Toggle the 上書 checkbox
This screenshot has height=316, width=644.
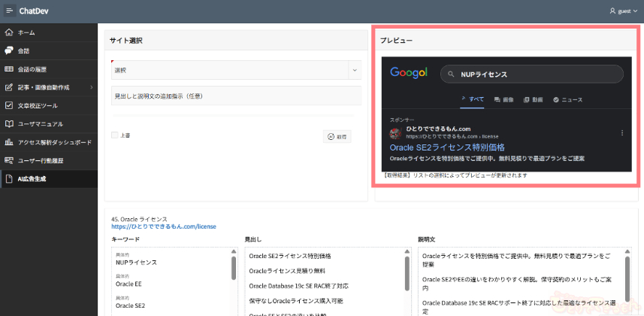pos(114,135)
